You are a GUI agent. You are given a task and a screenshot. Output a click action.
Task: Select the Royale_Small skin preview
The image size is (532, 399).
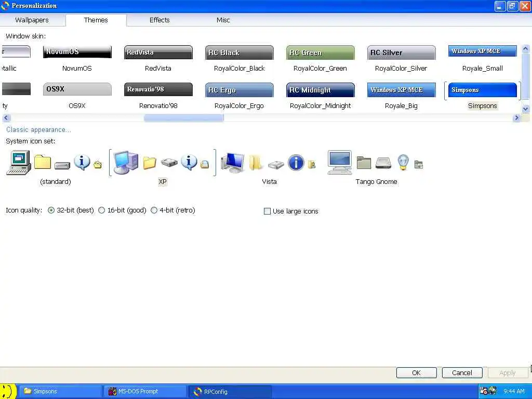click(x=482, y=51)
